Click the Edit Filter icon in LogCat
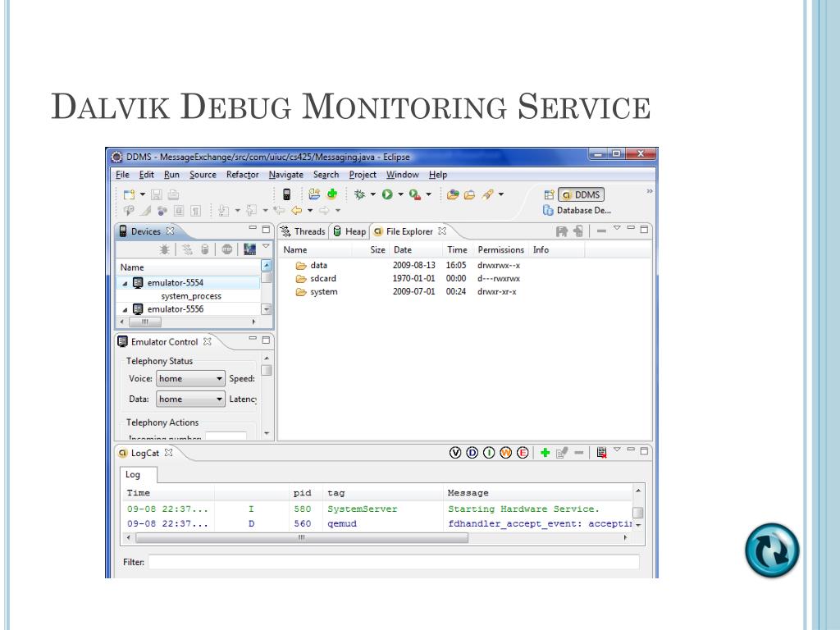 [562, 453]
